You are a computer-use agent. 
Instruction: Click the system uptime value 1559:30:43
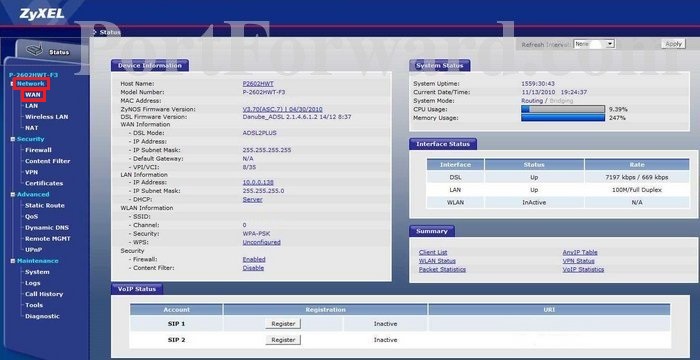(x=538, y=84)
